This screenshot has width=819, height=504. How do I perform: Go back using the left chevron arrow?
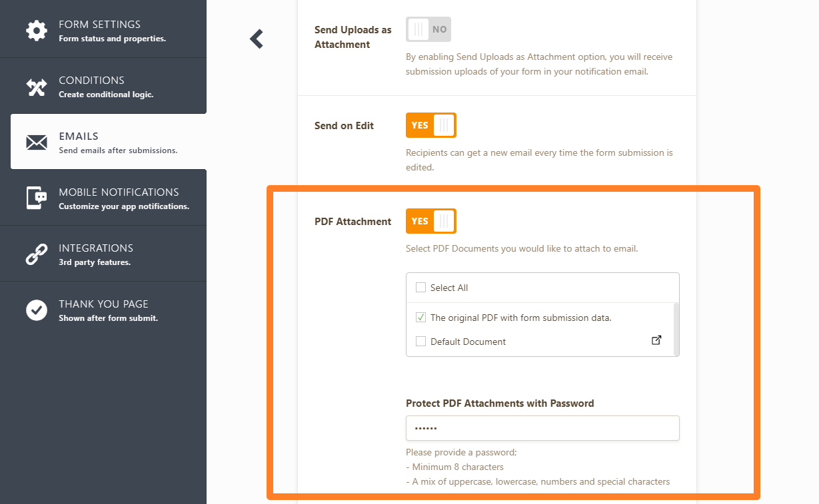click(257, 39)
